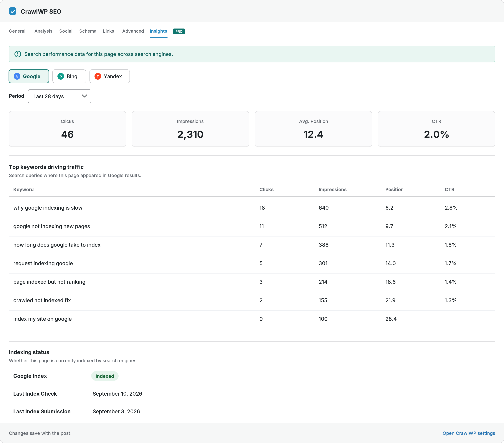Click the 640 impressions value

pos(324,208)
